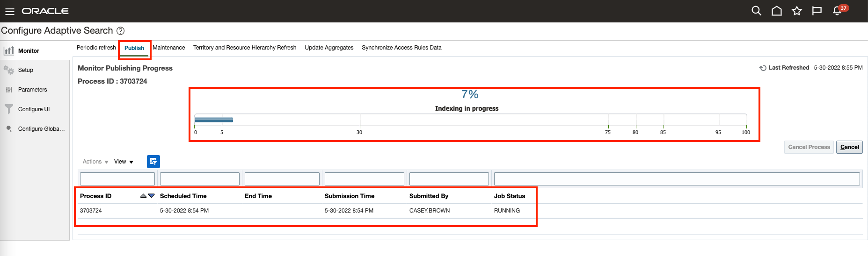Click the indexing progress bar
Image resolution: width=868 pixels, height=256 pixels.
(x=470, y=120)
